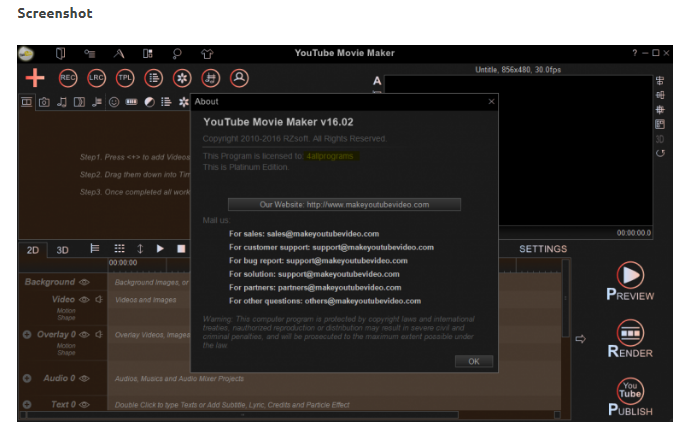Click the music note icon in the media bar
Viewport: 683px width, 440px height.
(x=62, y=102)
